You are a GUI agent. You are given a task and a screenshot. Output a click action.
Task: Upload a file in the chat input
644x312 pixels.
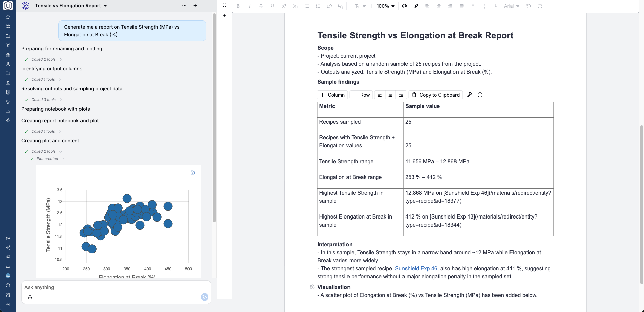30,297
